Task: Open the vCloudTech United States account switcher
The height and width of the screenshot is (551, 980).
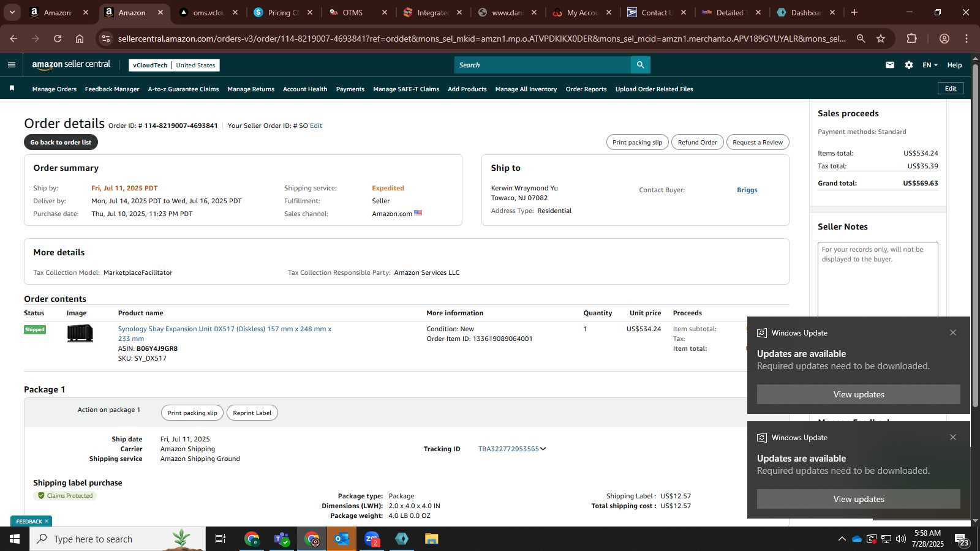Action: coord(174,65)
